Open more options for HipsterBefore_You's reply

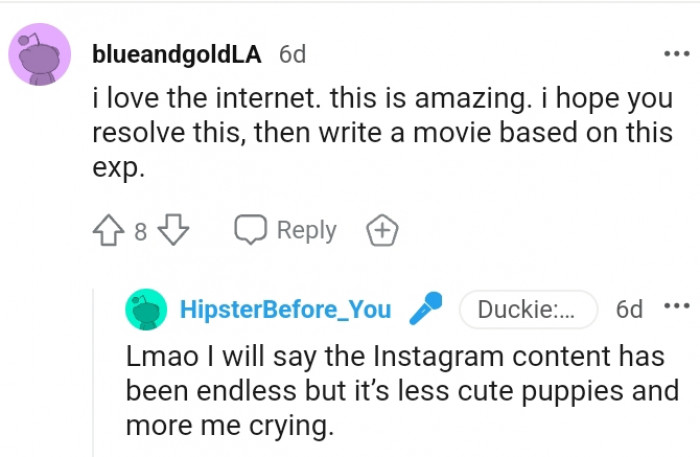[x=677, y=307]
